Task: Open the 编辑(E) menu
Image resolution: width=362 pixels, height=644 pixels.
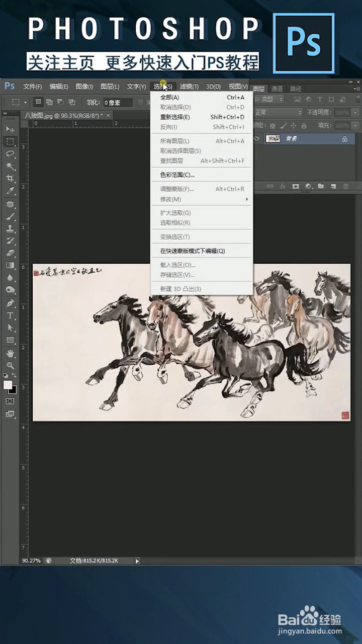Action: (59, 87)
